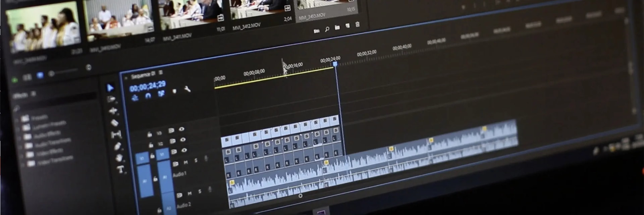The height and width of the screenshot is (215, 644).
Task: Switch Project panel to Icon view
Action: [x=40, y=75]
